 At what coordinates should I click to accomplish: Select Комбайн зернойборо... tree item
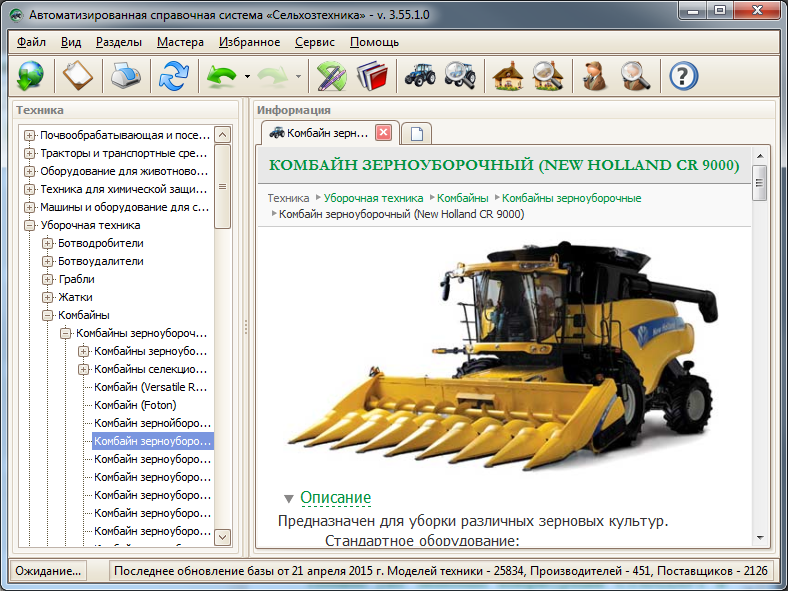152,423
